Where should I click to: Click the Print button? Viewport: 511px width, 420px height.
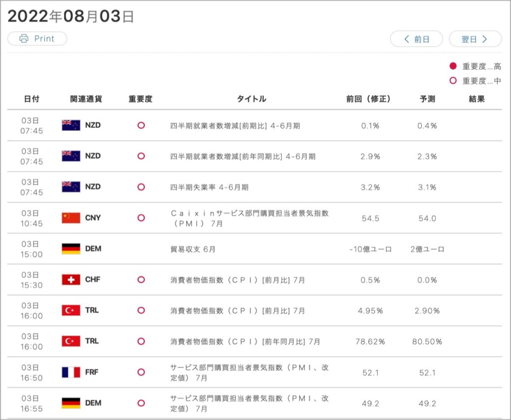click(37, 38)
